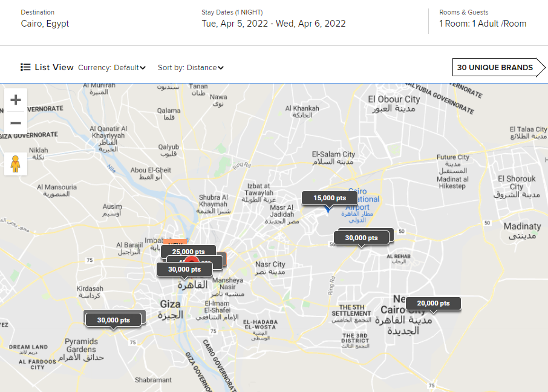This screenshot has height=392, width=548.
Task: Select the 30,000 pts marker near Pyramids Gardens
Action: (x=113, y=320)
